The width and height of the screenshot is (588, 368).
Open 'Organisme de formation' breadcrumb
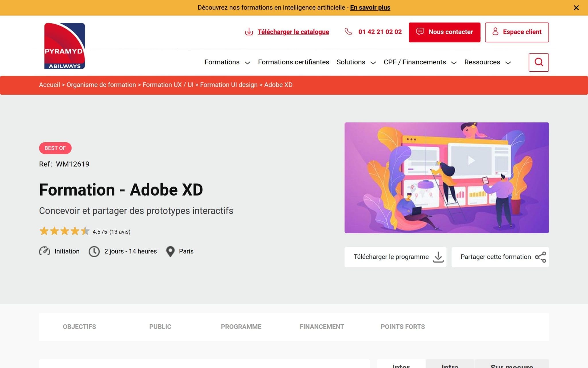pyautogui.click(x=101, y=85)
